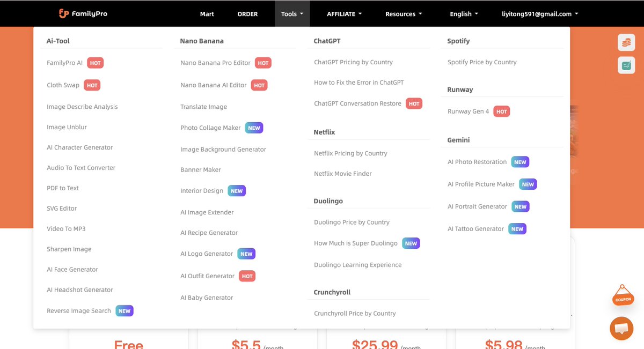Select Nano Banana AI Editor

214,85
